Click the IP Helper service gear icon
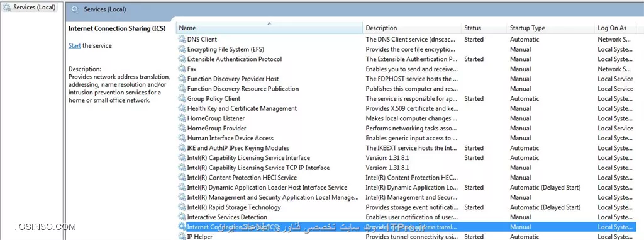The width and height of the screenshot is (644, 240). point(182,237)
